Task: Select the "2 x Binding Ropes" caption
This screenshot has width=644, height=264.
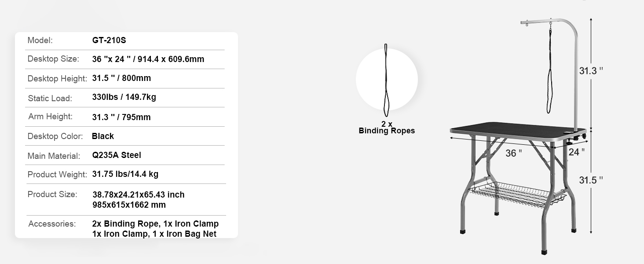Action: coord(387,128)
